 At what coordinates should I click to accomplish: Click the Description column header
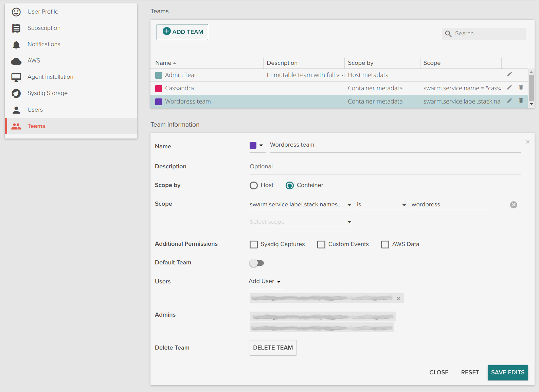click(x=282, y=63)
